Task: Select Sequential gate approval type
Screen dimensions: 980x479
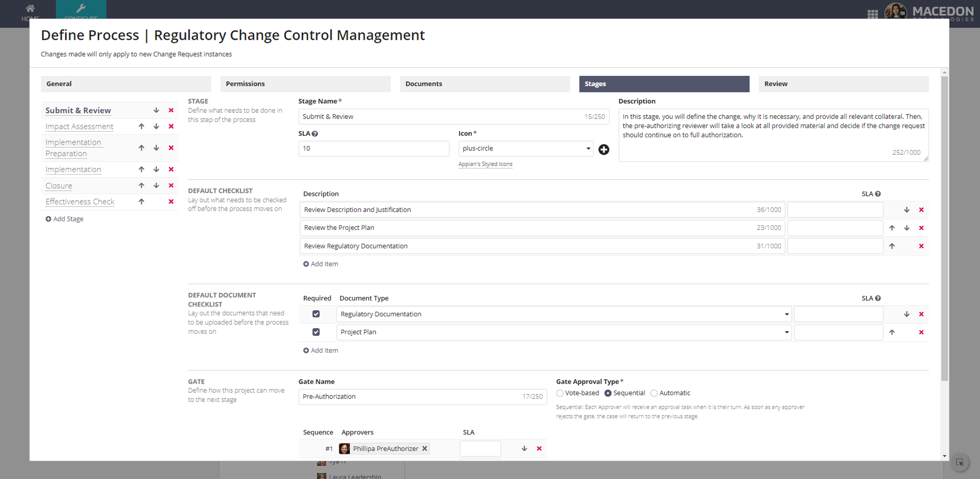Action: coord(608,393)
